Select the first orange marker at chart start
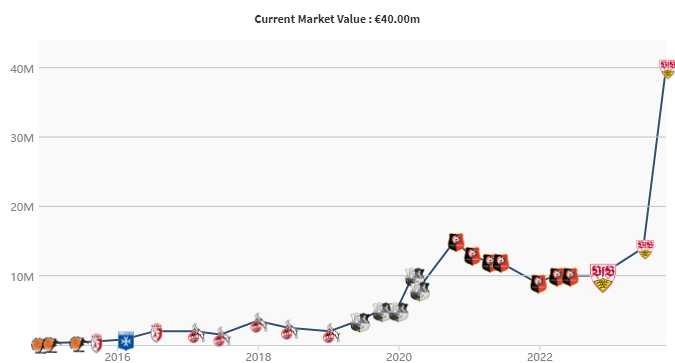This screenshot has height=363, width=675. [x=38, y=344]
